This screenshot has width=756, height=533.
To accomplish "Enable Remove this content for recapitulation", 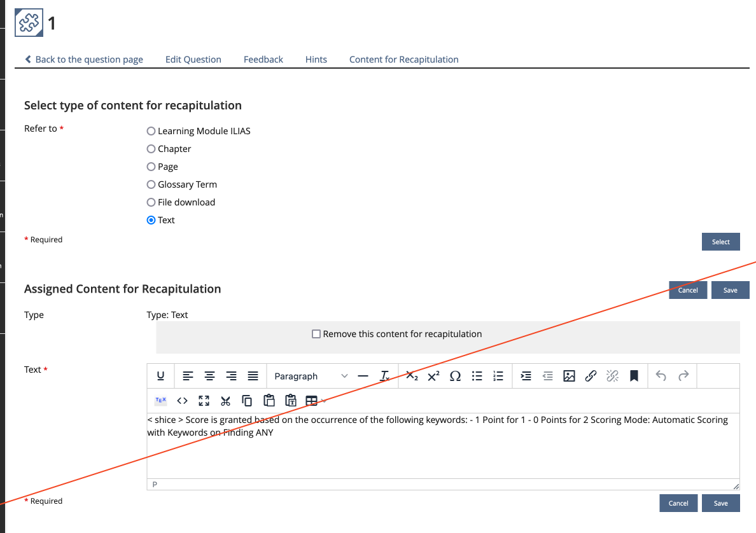I will point(316,333).
